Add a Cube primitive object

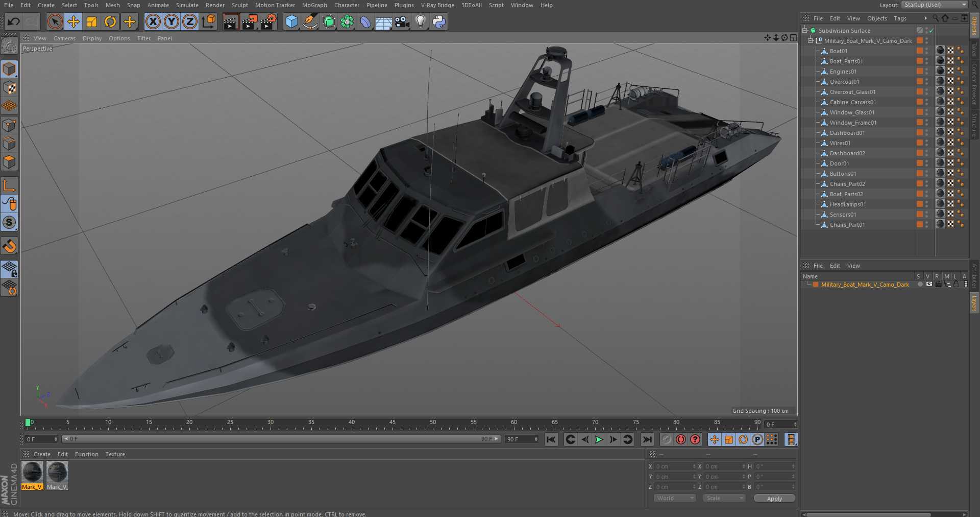point(291,21)
